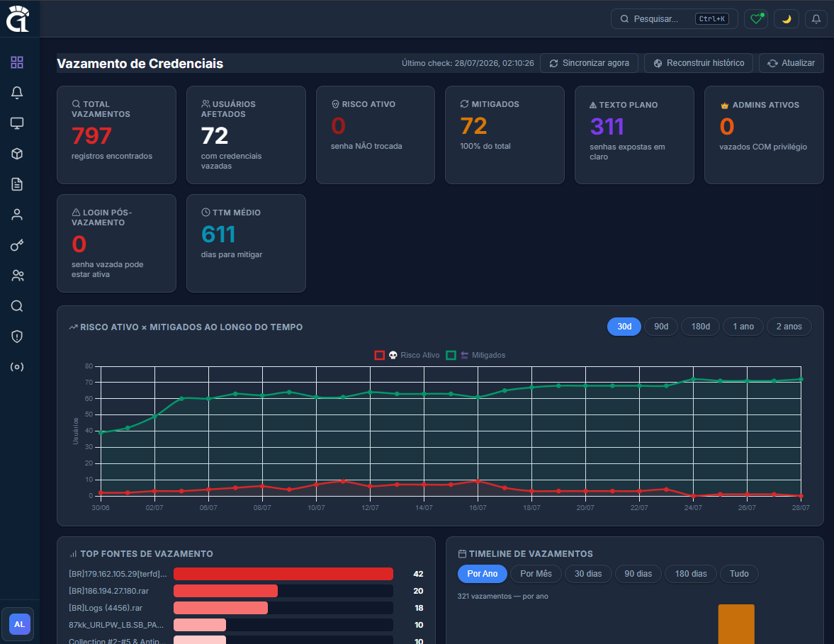Select the 30d chart range
The image size is (834, 644).
[624, 327]
